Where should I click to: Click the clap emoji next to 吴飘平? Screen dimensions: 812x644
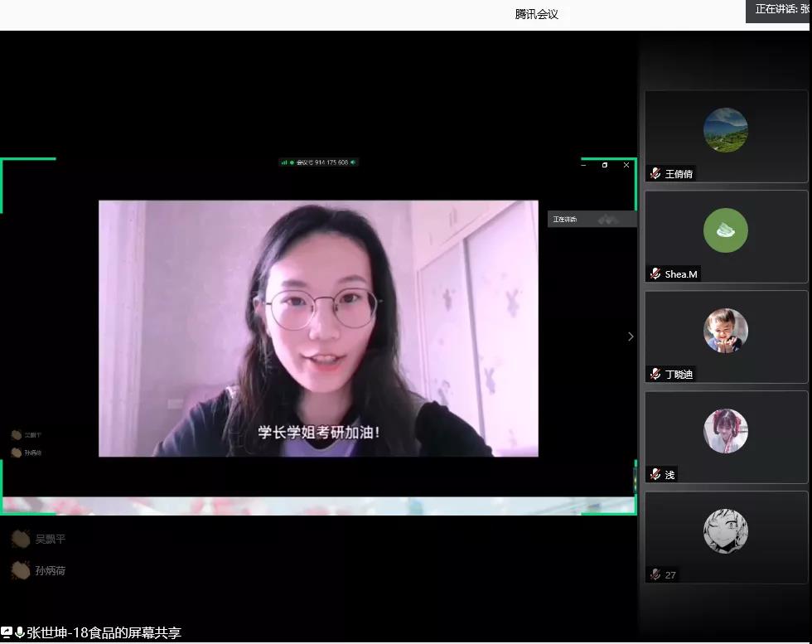[x=21, y=540]
